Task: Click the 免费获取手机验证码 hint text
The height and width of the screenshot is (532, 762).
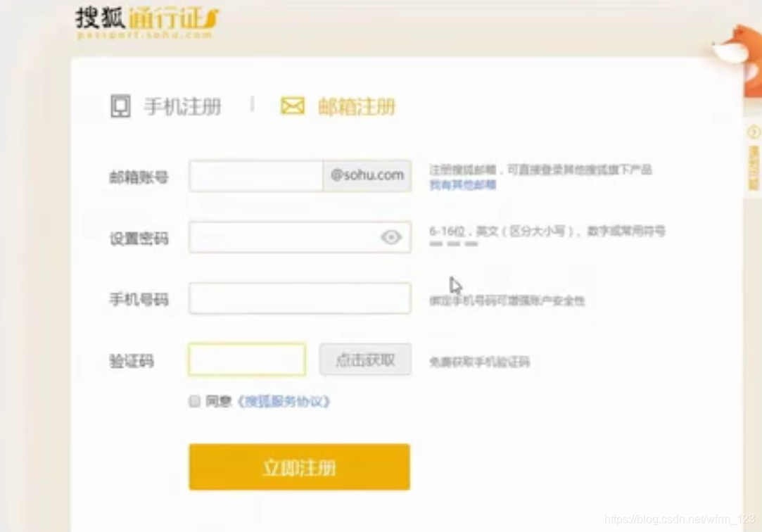Action: [479, 362]
